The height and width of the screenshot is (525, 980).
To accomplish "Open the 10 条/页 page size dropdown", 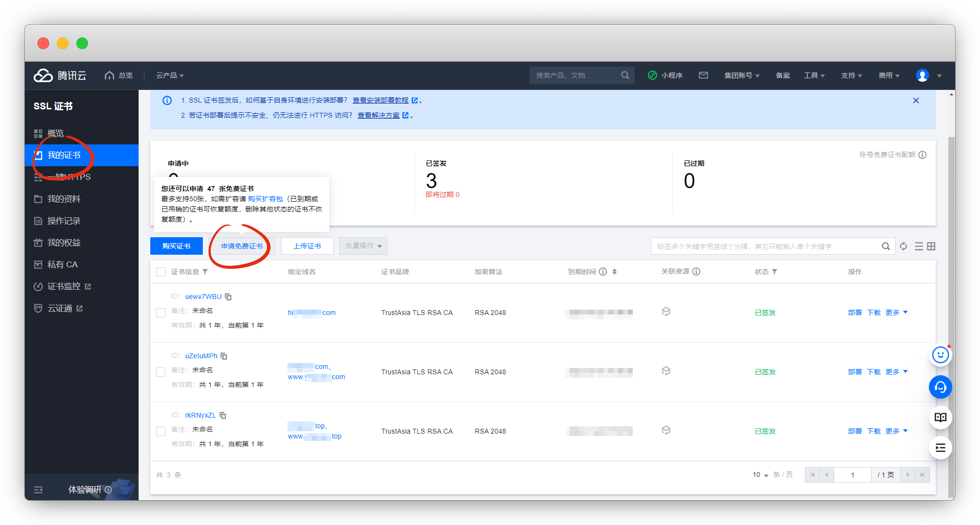I will coord(761,475).
